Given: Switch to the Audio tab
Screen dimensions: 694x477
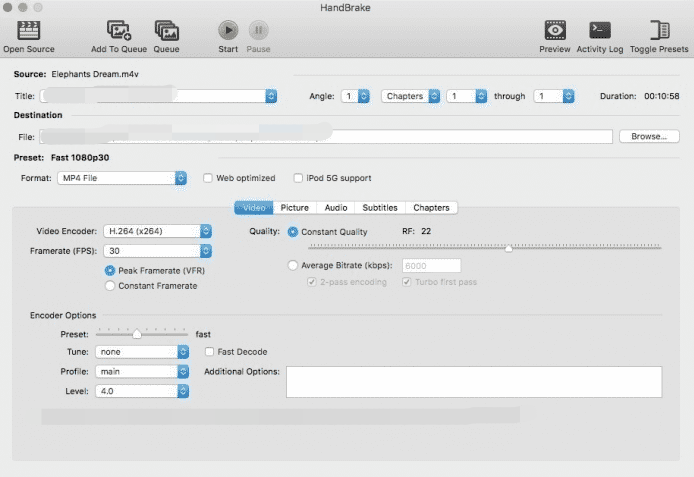Looking at the screenshot, I should [336, 208].
